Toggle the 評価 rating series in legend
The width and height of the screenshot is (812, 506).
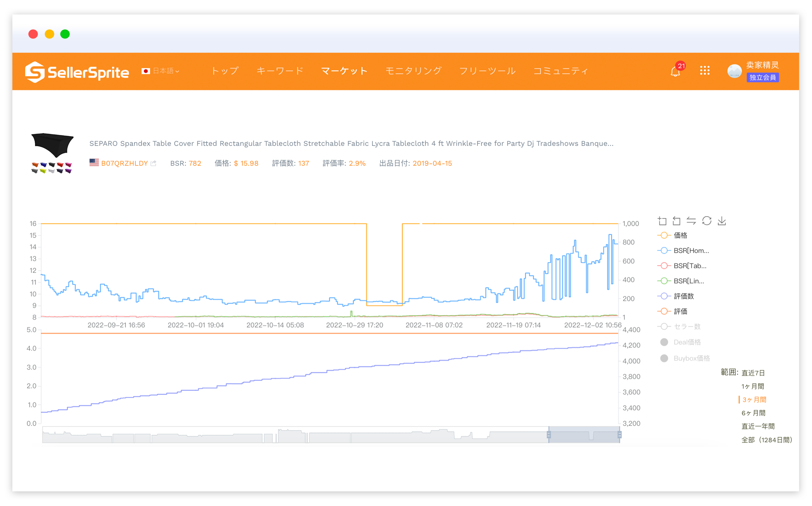[672, 311]
